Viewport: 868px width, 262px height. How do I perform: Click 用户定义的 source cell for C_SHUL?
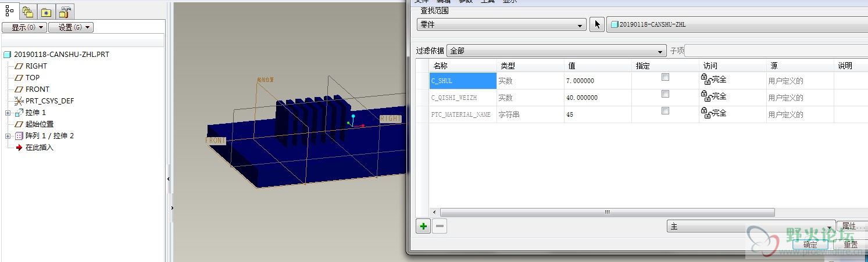[800, 81]
